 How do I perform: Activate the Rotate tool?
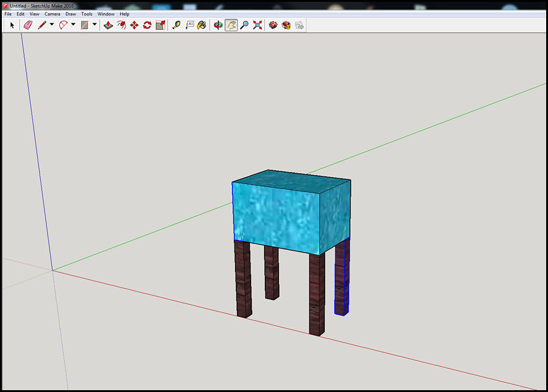point(147,25)
